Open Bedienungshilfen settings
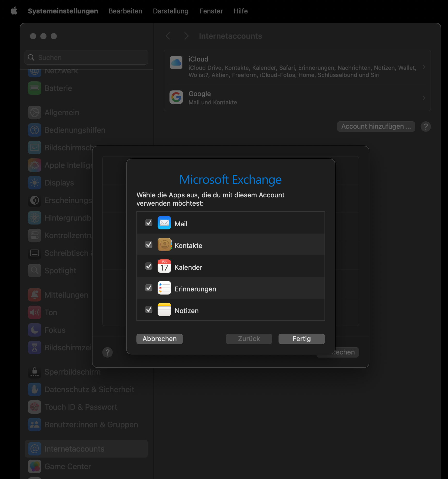This screenshot has width=448, height=479. (x=86, y=130)
